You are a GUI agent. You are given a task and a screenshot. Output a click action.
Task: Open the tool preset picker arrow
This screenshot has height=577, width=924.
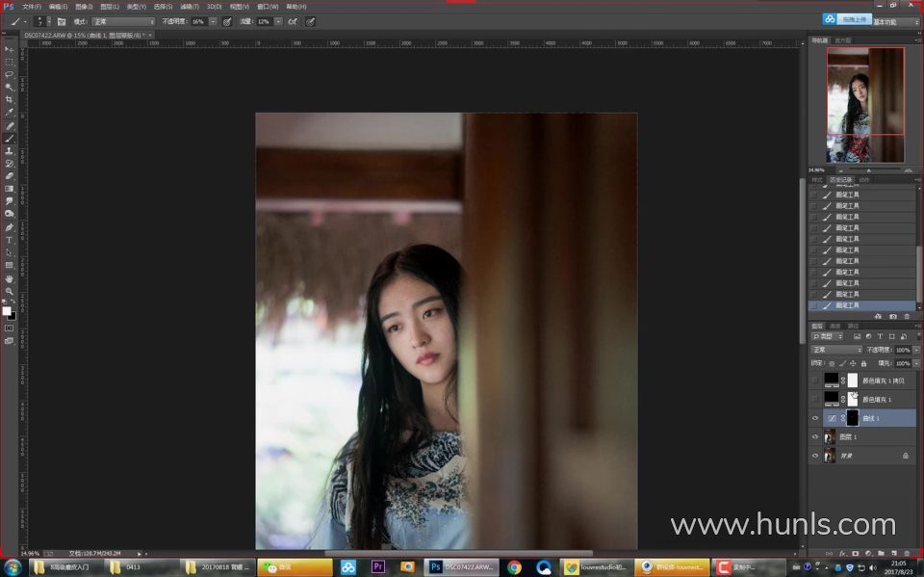pos(25,22)
